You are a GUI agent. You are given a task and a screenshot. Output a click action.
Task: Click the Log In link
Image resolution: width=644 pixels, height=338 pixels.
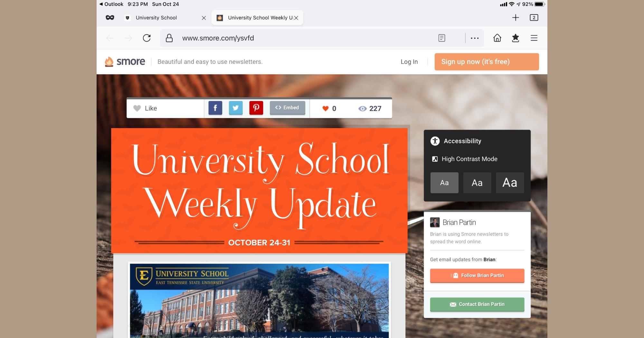[x=409, y=62]
